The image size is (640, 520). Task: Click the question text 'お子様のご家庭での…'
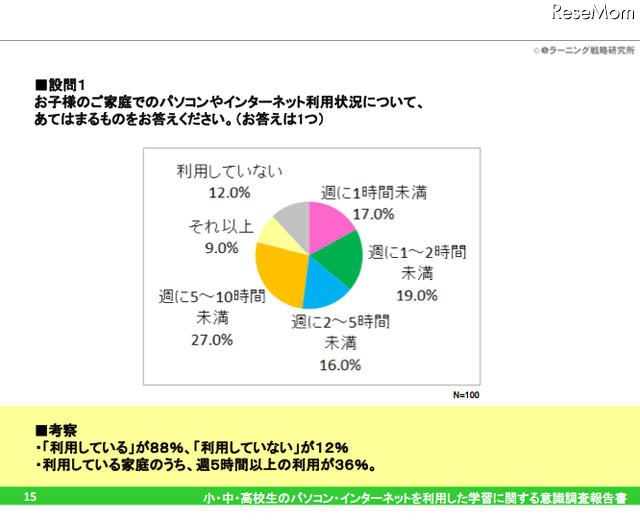(x=228, y=102)
